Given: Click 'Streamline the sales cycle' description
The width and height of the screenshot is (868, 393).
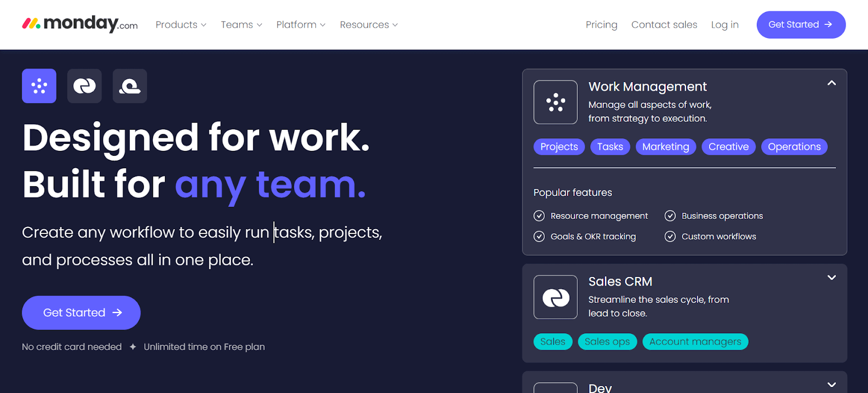Looking at the screenshot, I should [659, 306].
